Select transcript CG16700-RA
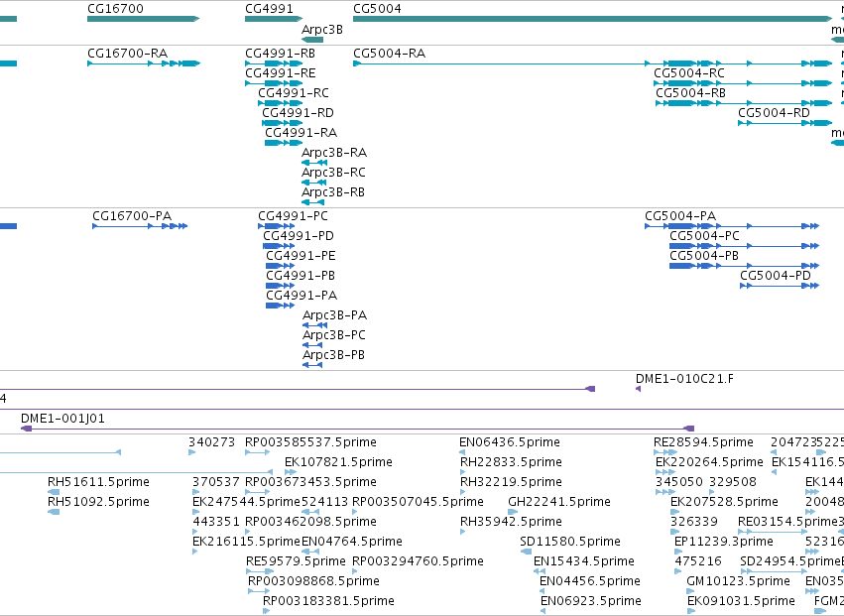The width and height of the screenshot is (844, 616). (128, 54)
